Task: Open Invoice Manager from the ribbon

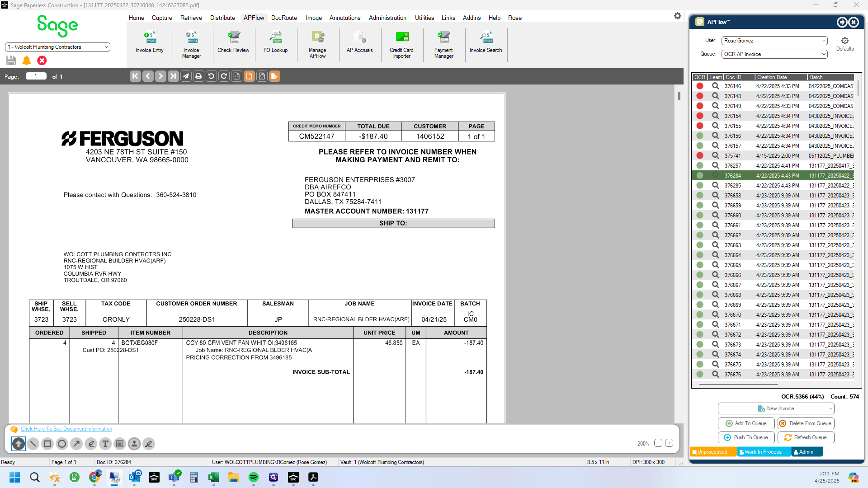Action: pos(191,44)
